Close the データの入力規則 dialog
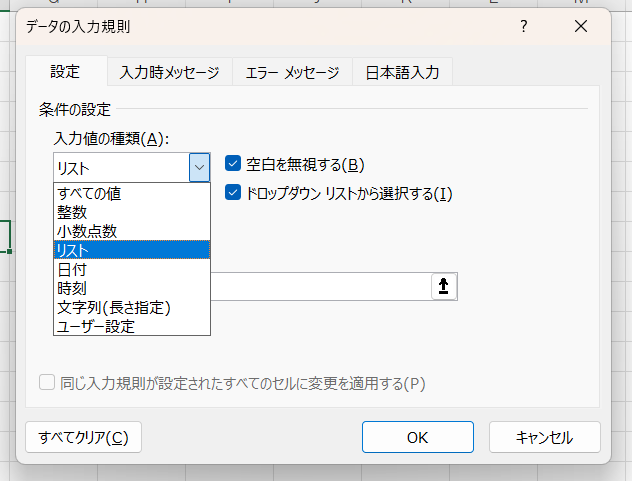The height and width of the screenshot is (481, 632). tap(581, 27)
